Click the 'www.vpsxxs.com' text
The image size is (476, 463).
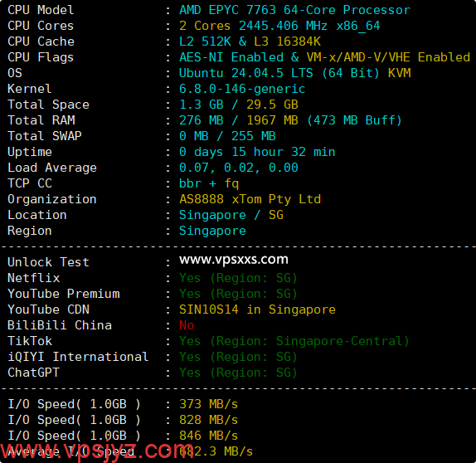point(234,260)
